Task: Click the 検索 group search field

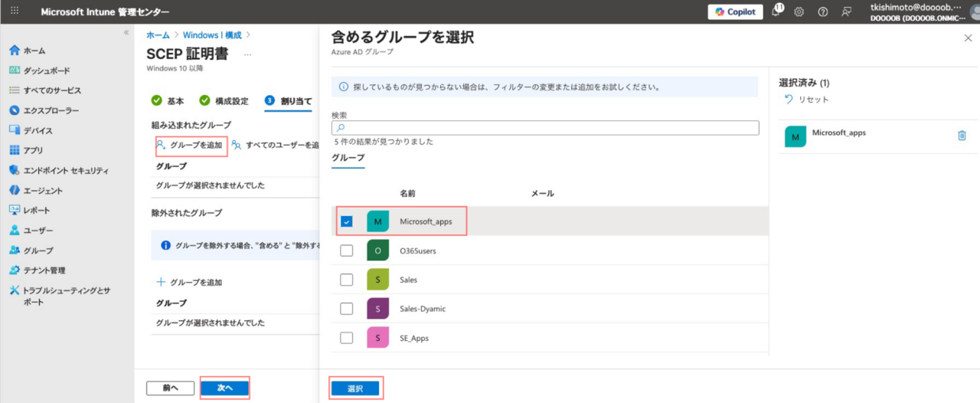Action: coord(545,128)
